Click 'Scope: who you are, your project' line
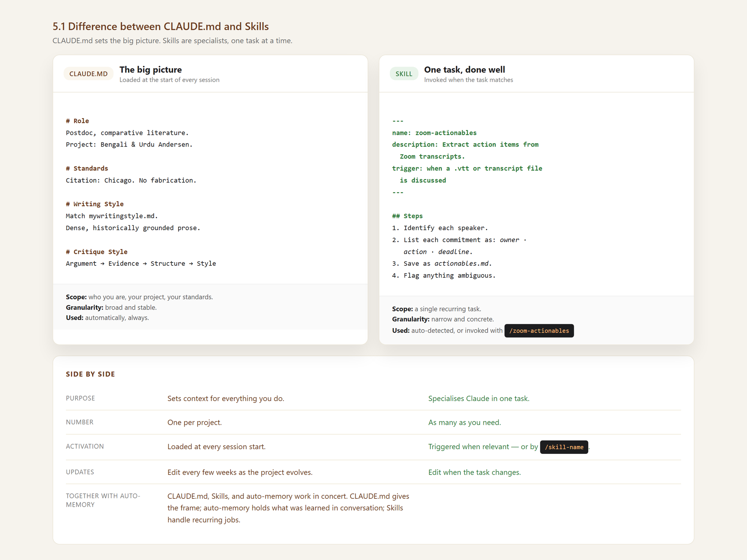 139,297
